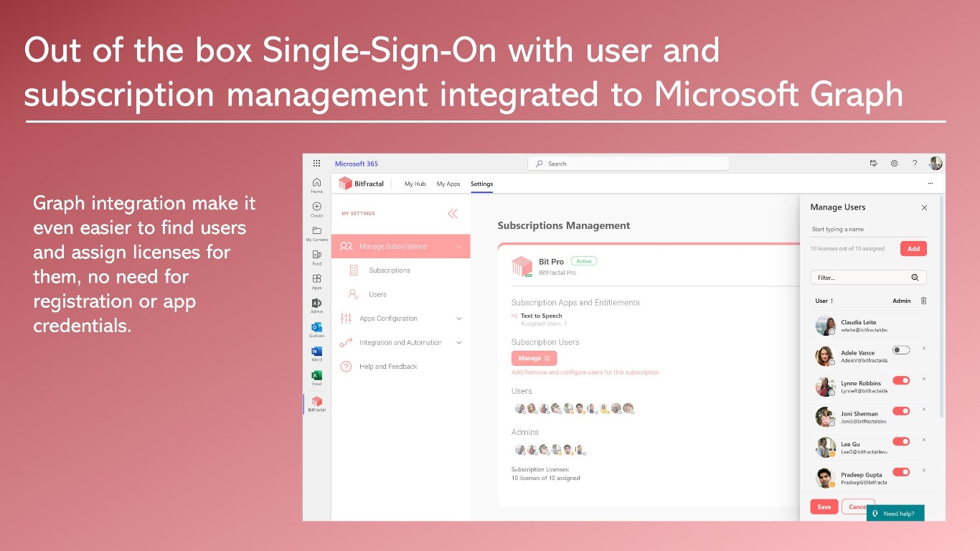Screen dimensions: 980x551
Task: Click the Need help? button
Action: (895, 513)
